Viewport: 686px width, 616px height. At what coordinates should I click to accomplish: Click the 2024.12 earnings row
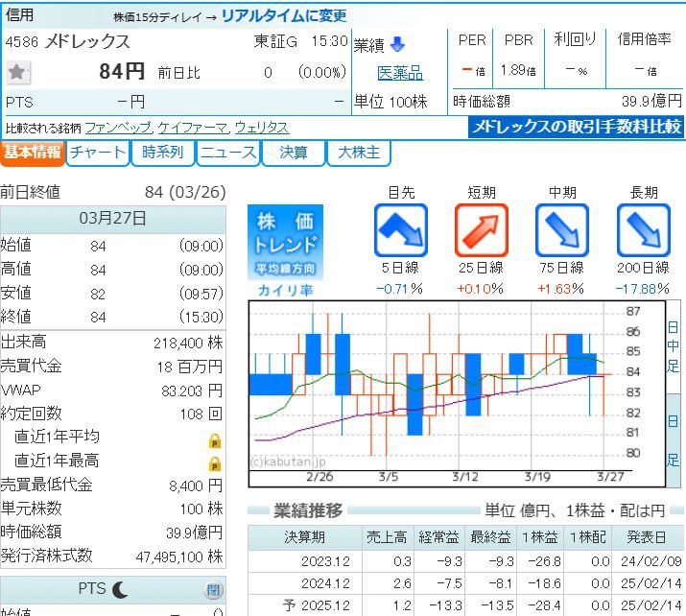tap(465, 583)
